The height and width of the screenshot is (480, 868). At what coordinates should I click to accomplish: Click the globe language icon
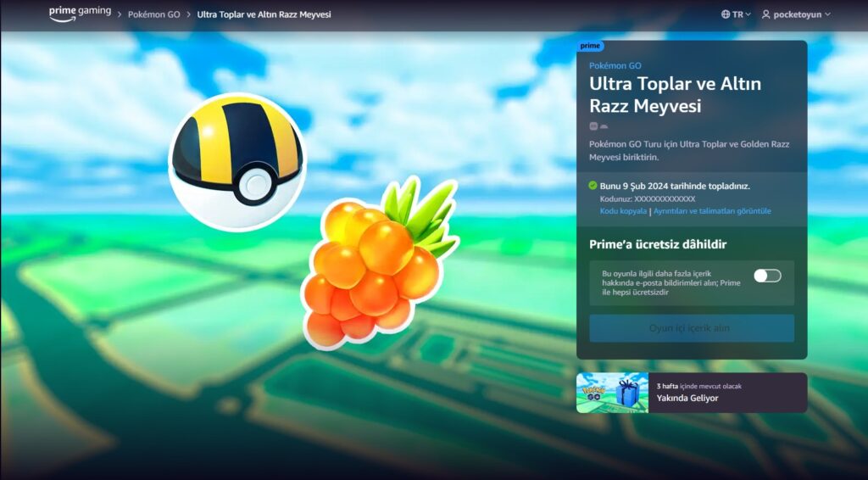click(x=726, y=14)
